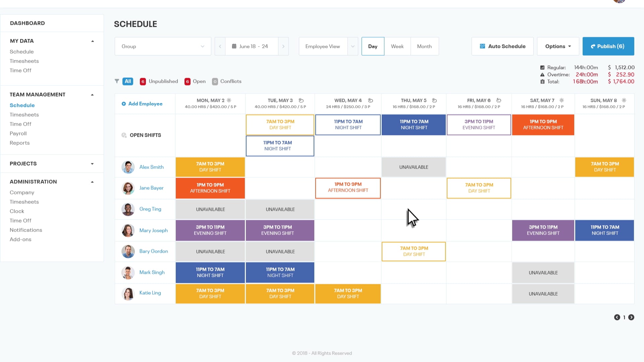This screenshot has width=644, height=362.
Task: Click the filter funnel icon
Action: pyautogui.click(x=117, y=81)
